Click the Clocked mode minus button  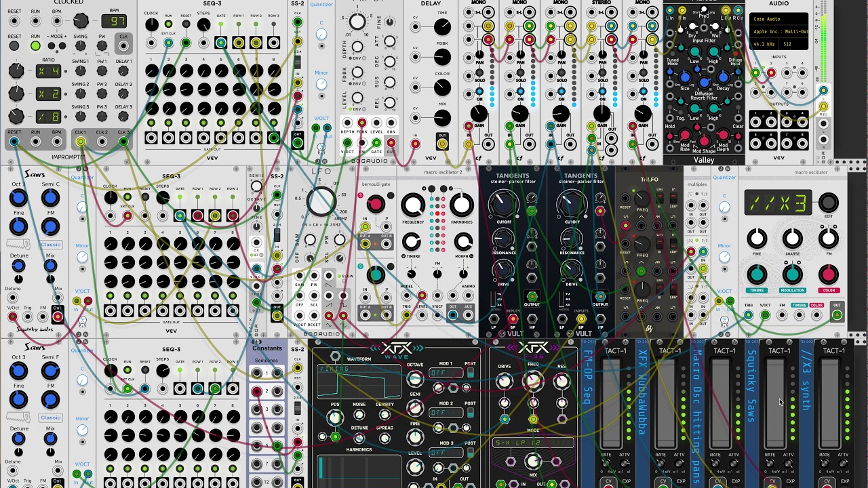(52, 46)
